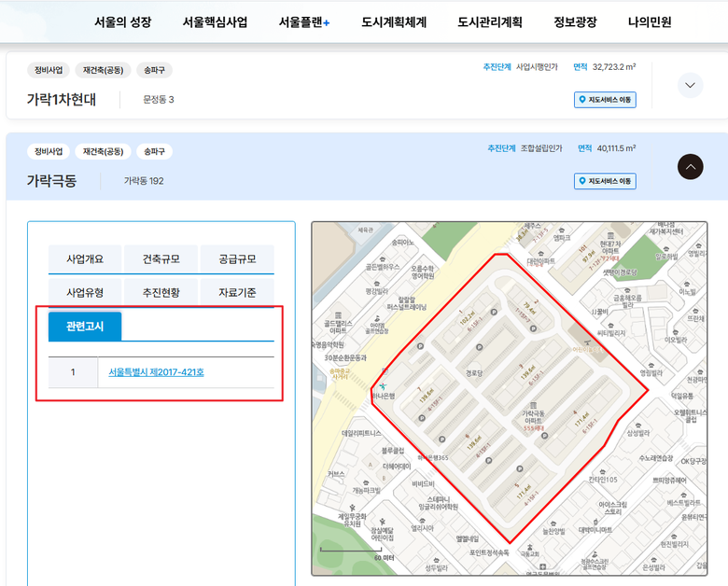Switch to the 사업개요 tab
This screenshot has width=728, height=586.
click(85, 258)
